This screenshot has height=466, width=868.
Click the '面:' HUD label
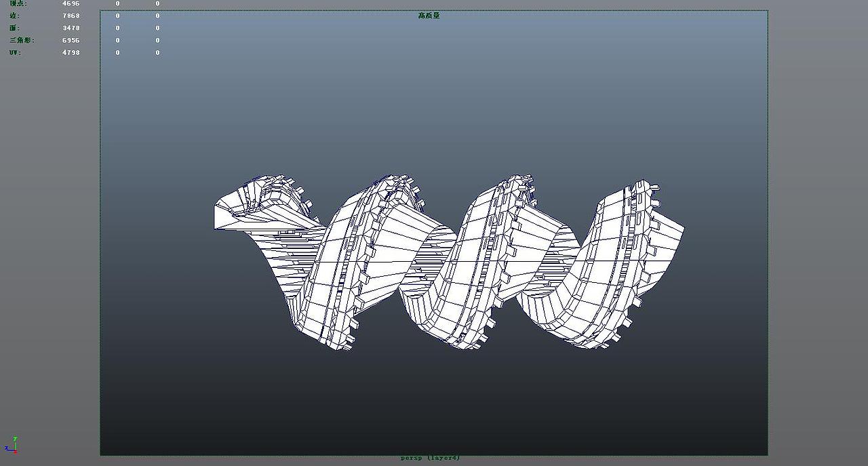click(14, 28)
